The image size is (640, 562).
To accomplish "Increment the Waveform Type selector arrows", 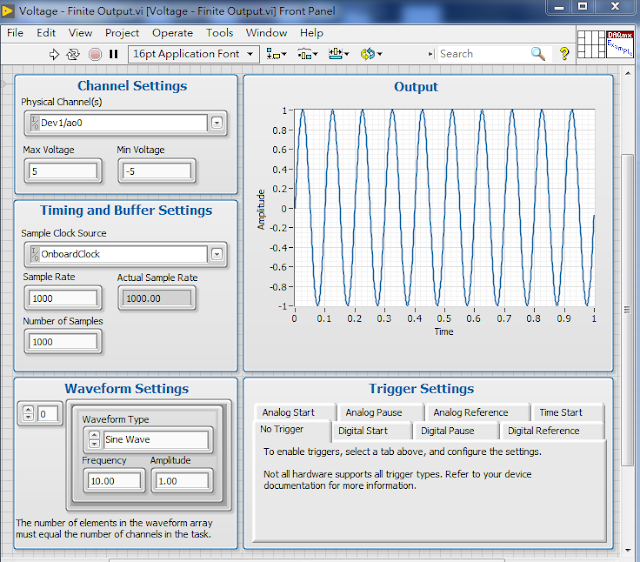I will (94, 435).
